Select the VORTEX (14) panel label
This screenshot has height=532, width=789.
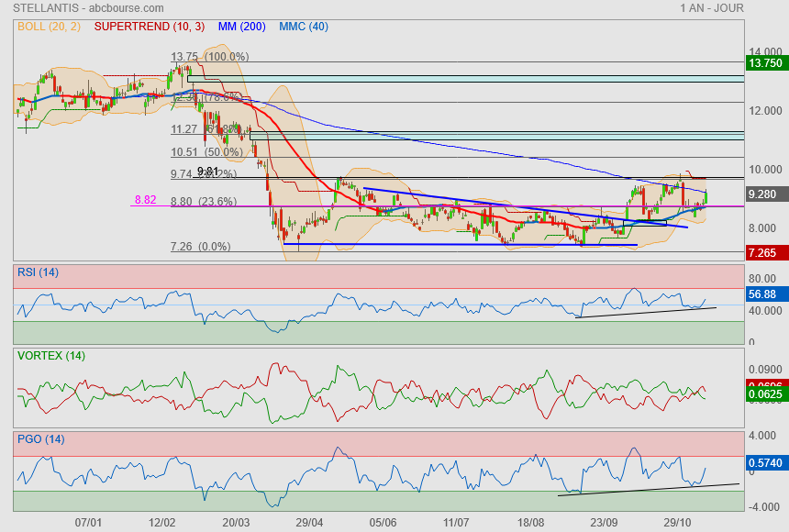point(50,355)
